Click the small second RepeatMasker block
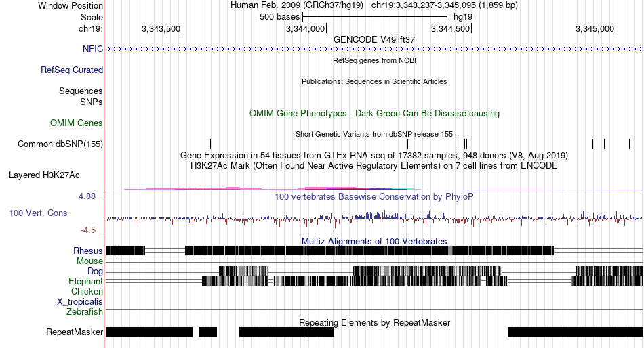Screen dimensions: 644x348 click(x=208, y=332)
